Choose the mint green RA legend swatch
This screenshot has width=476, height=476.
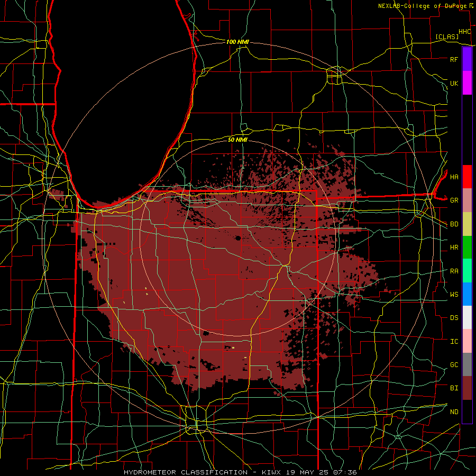coord(467,271)
